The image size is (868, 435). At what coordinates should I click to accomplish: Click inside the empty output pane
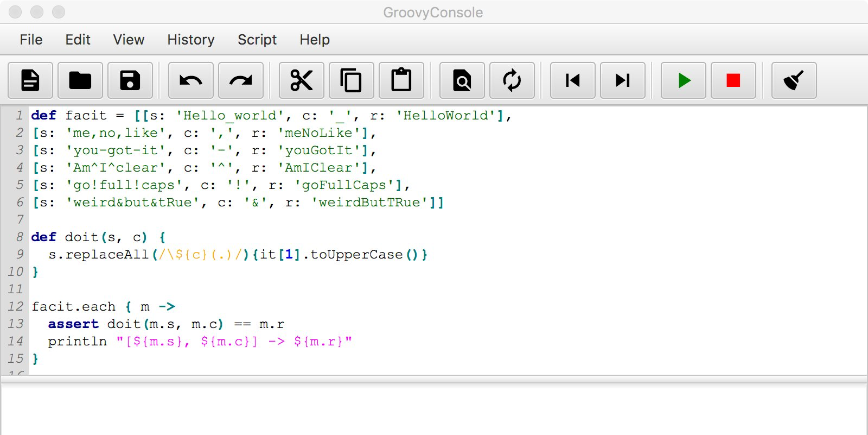tap(434, 410)
